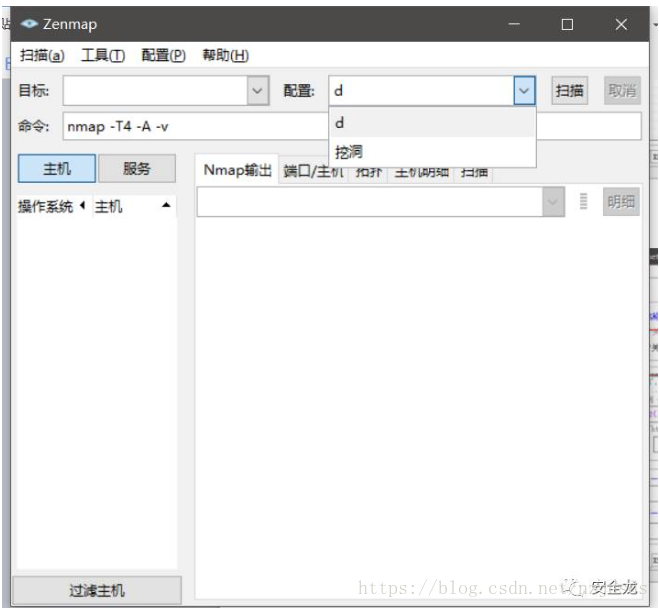Select the 挖洞 profile option
The width and height of the screenshot is (659, 608).
tap(432, 152)
